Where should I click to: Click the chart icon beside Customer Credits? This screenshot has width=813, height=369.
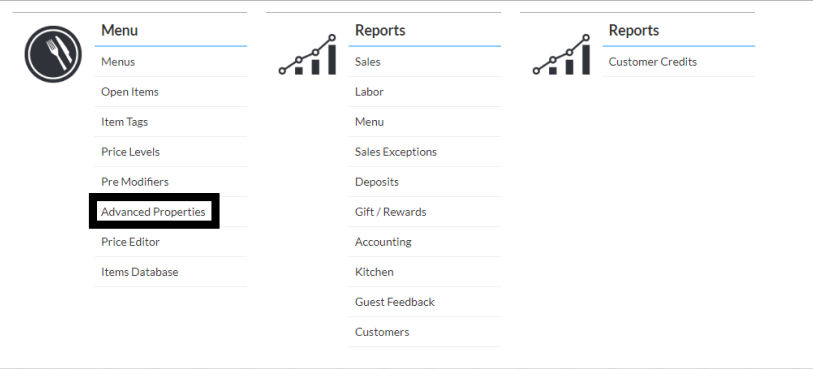point(562,55)
